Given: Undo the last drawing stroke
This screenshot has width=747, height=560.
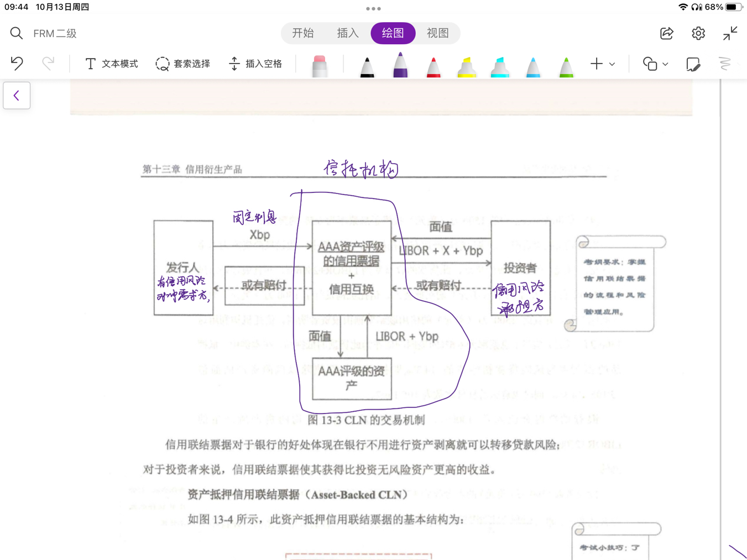Looking at the screenshot, I should point(17,64).
